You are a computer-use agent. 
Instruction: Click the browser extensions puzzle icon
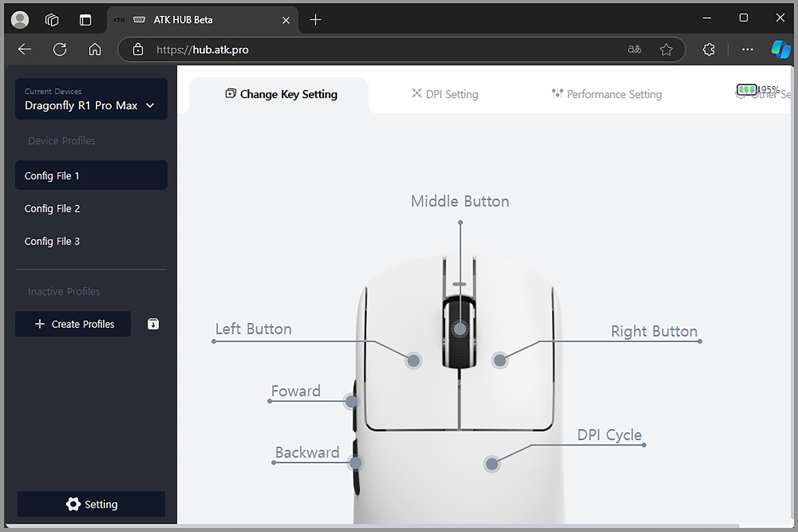point(709,49)
